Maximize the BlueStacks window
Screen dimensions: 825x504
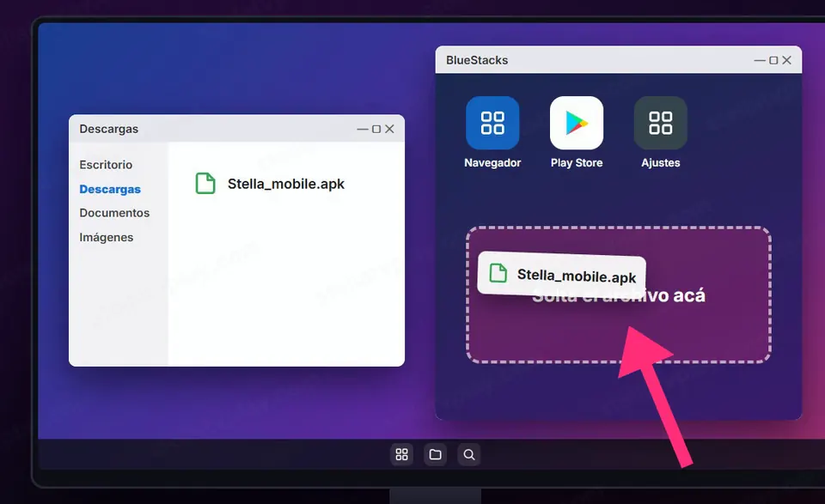[x=773, y=60]
